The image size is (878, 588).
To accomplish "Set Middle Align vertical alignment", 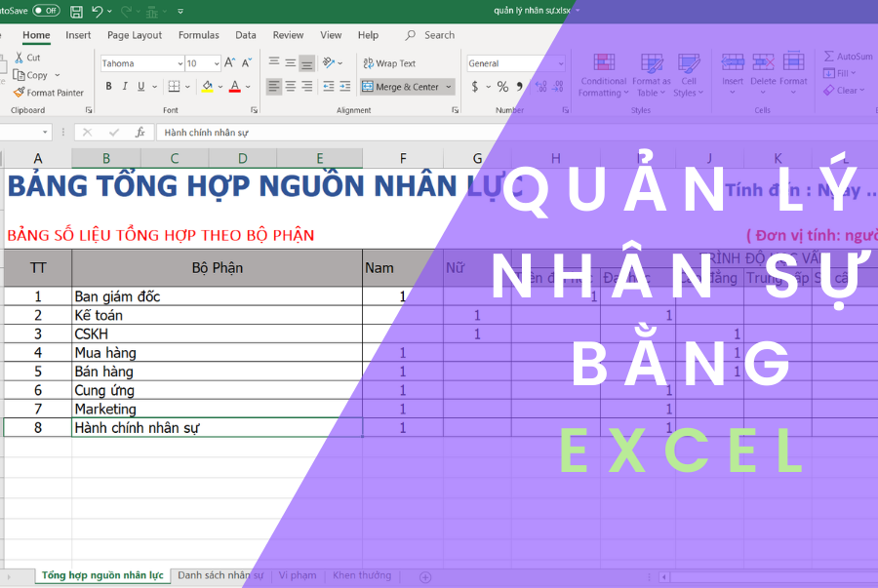I will [290, 62].
